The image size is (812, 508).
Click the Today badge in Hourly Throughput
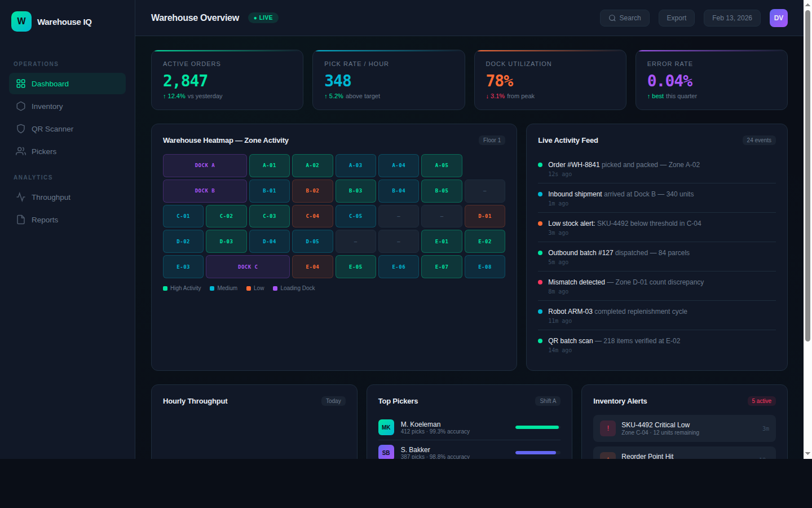[x=333, y=401]
